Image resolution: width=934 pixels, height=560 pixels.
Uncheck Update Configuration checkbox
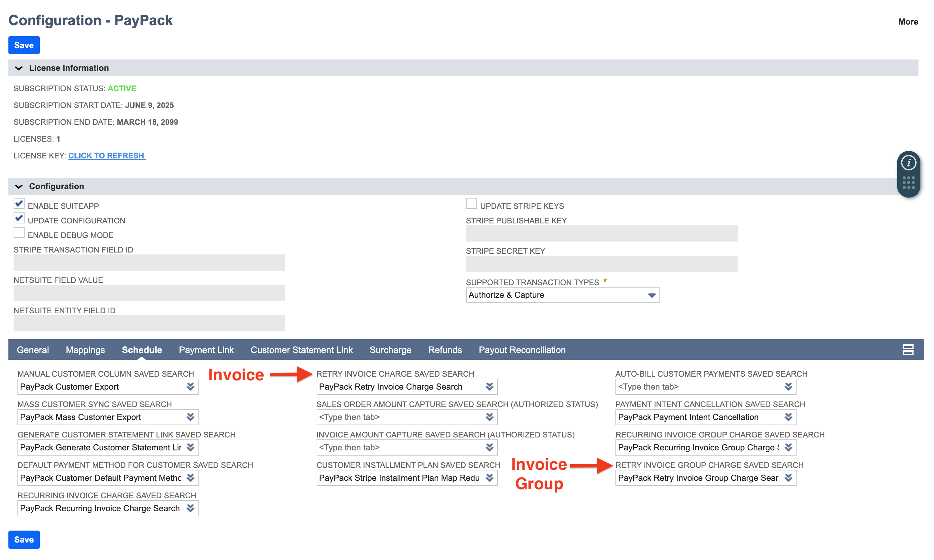click(19, 218)
